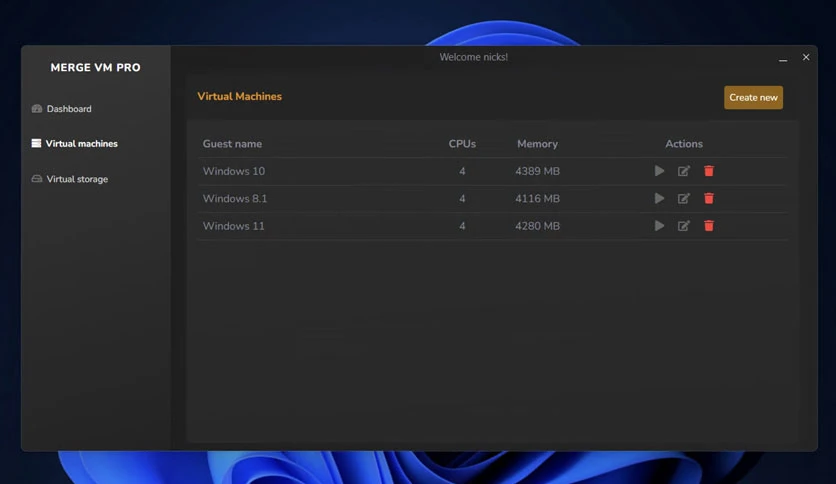The width and height of the screenshot is (836, 484).
Task: Go to Virtual machines section
Action: click(x=82, y=143)
